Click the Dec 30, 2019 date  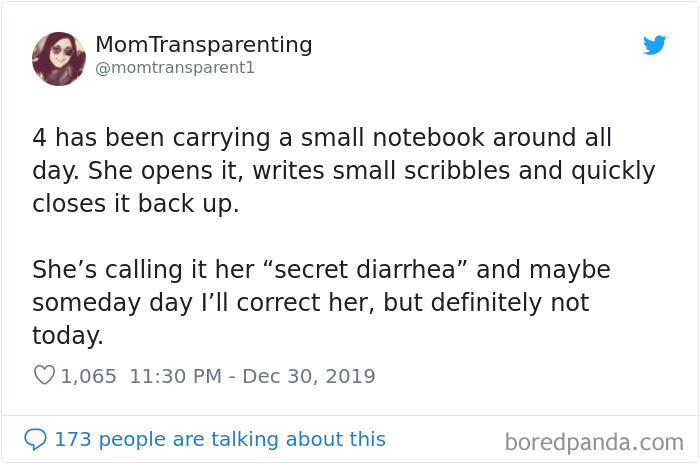(x=309, y=377)
